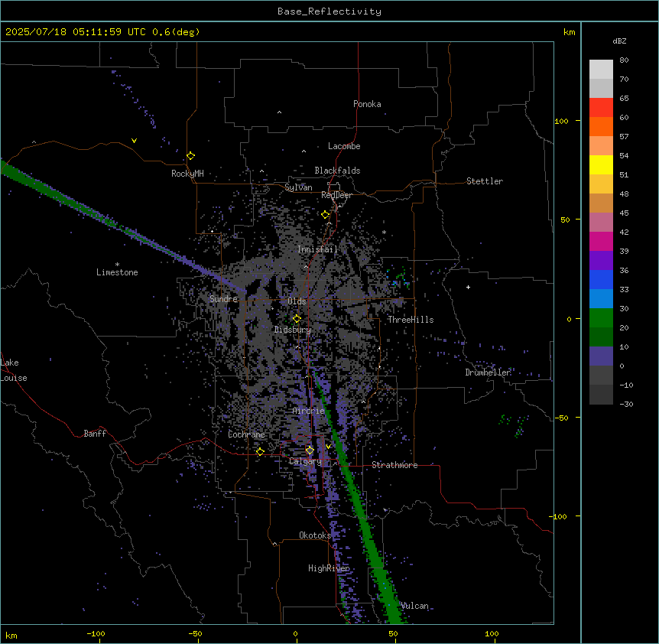Select the bright yellow 51-54 dBZ swatch
Viewport: 659px width, 644px height.
tap(601, 164)
